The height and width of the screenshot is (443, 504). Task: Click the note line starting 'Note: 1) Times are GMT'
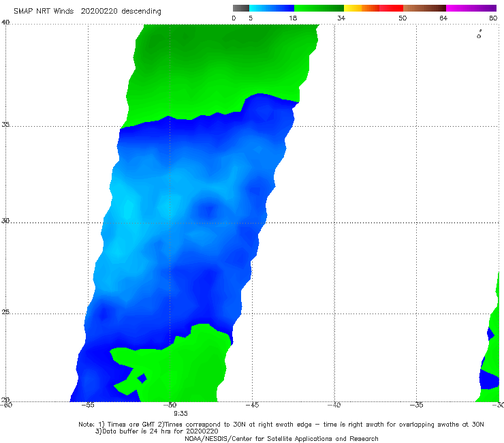click(281, 425)
